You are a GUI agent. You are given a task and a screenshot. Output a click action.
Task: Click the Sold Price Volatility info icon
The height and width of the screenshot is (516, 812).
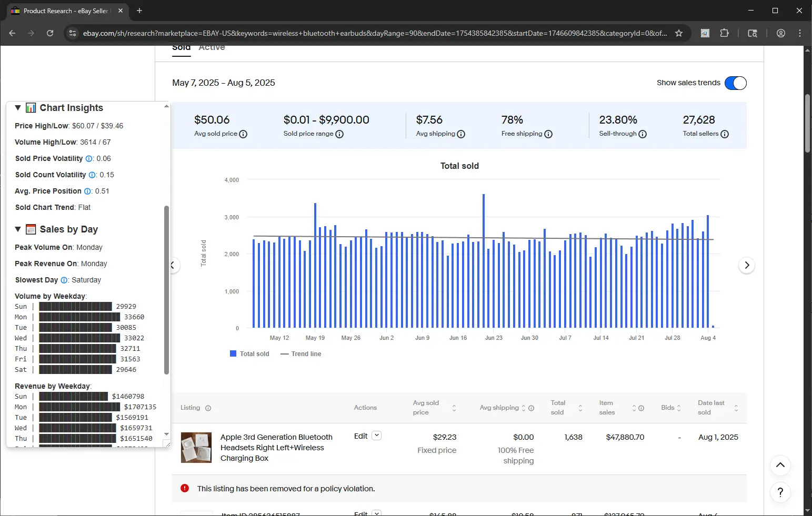point(89,159)
